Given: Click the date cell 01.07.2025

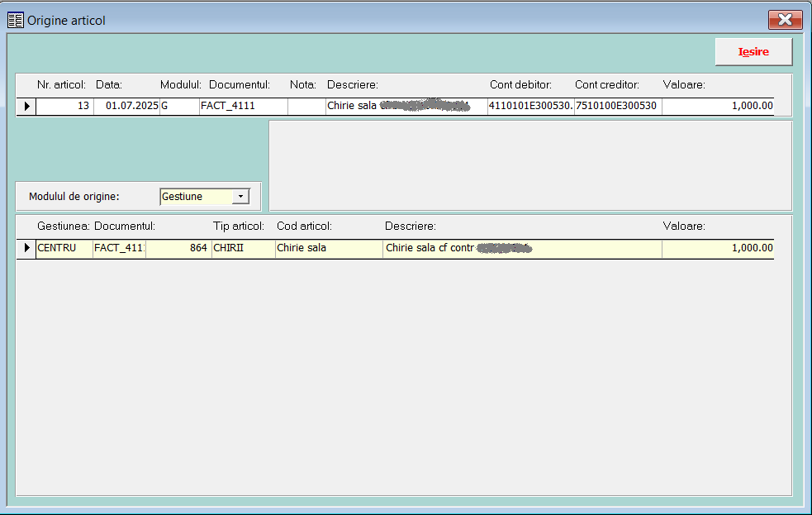Looking at the screenshot, I should coord(126,106).
